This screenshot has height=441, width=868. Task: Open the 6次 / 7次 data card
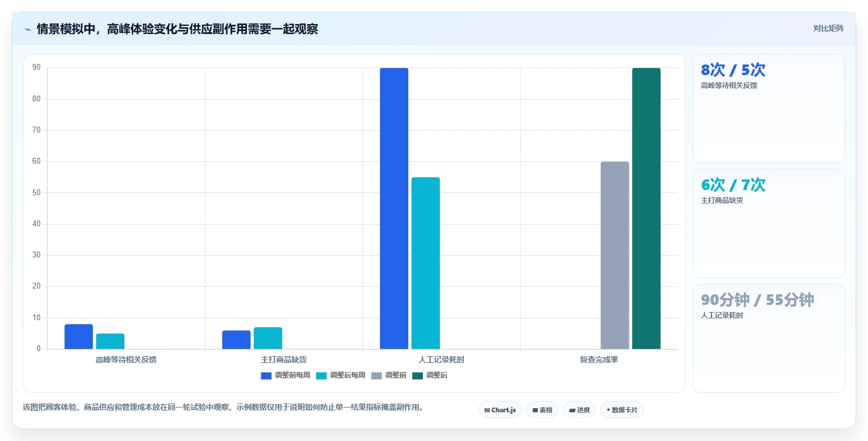tap(769, 223)
